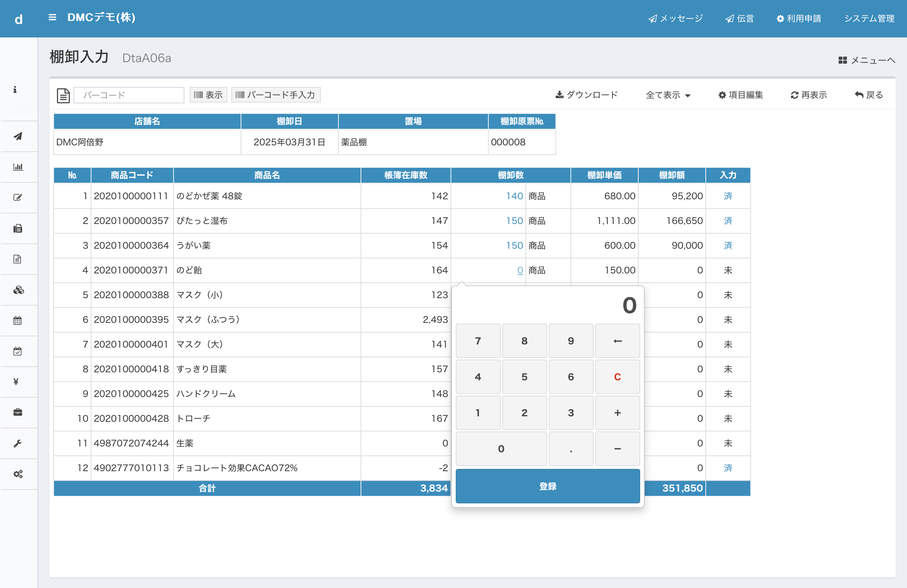The width and height of the screenshot is (907, 588).
Task: Open the paper plane sidebar icon
Action: pos(18,136)
